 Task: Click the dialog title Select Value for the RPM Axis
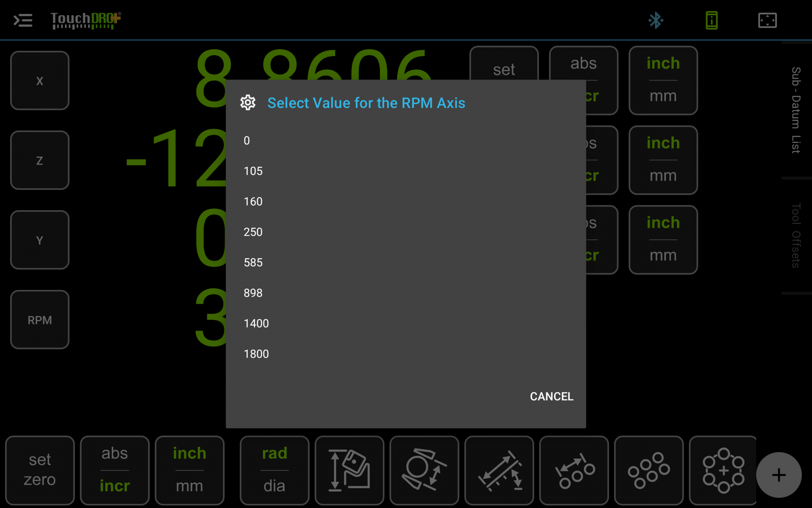pos(366,103)
